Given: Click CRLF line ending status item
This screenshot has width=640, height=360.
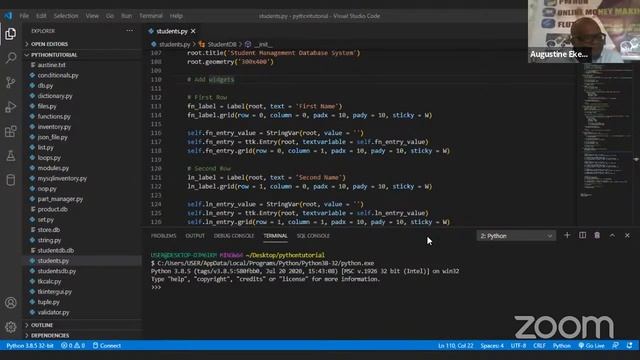Looking at the screenshot, I should (x=539, y=346).
